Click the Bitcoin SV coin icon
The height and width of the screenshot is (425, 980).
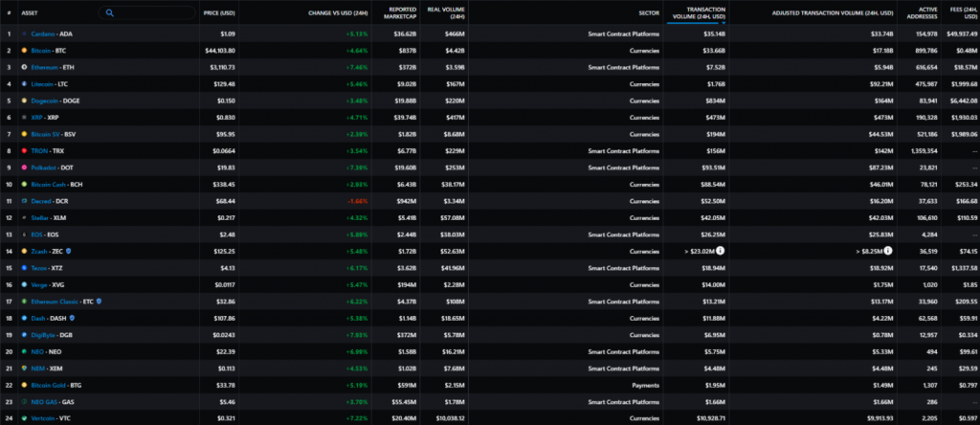(24, 134)
